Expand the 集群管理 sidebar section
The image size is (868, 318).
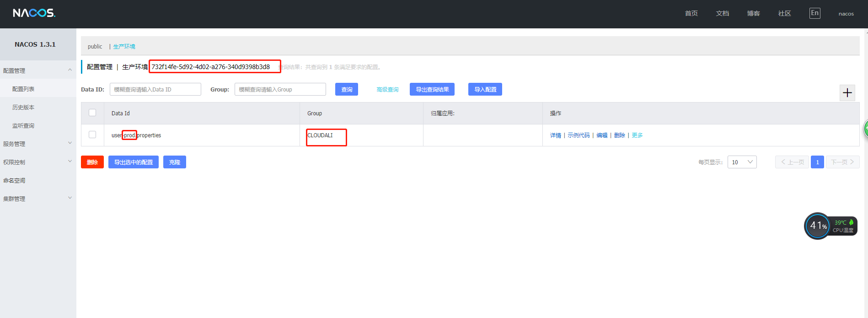[38, 199]
